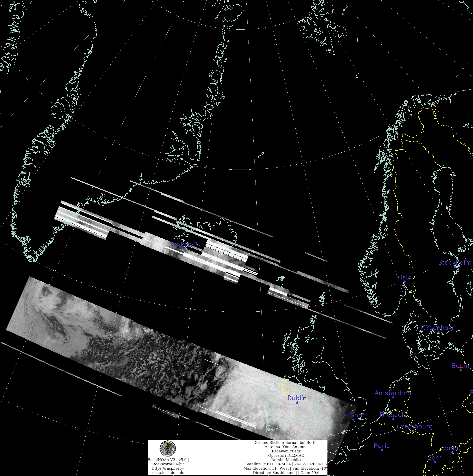Click the K?benhavn city label
Viewport: 473px width, 476px height.
click(438, 328)
